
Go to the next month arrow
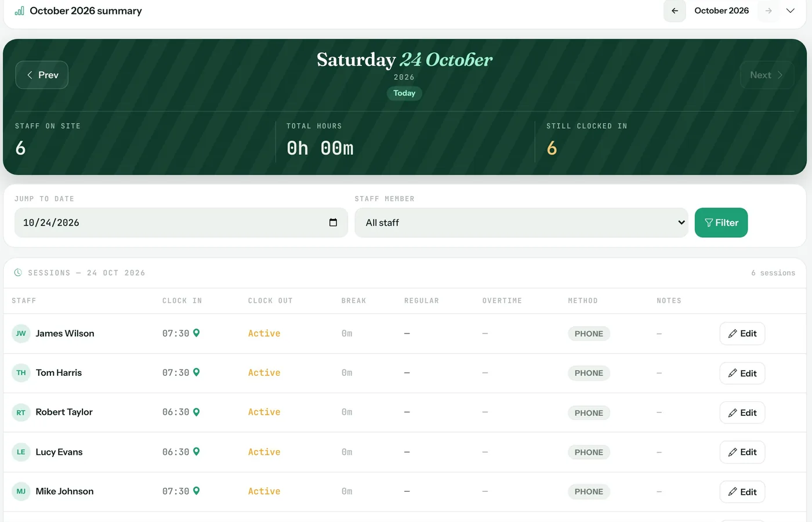tap(768, 11)
